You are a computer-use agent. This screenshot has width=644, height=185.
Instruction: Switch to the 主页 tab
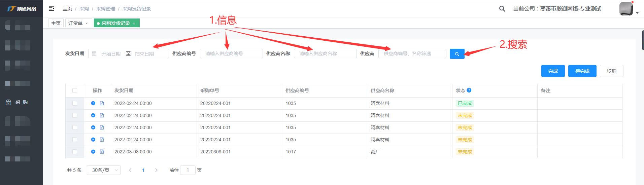pyautogui.click(x=56, y=23)
